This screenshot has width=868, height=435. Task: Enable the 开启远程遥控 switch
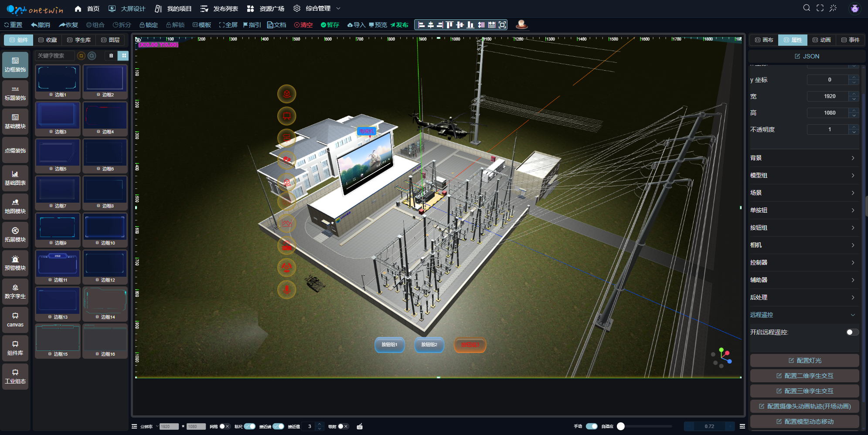(x=852, y=332)
